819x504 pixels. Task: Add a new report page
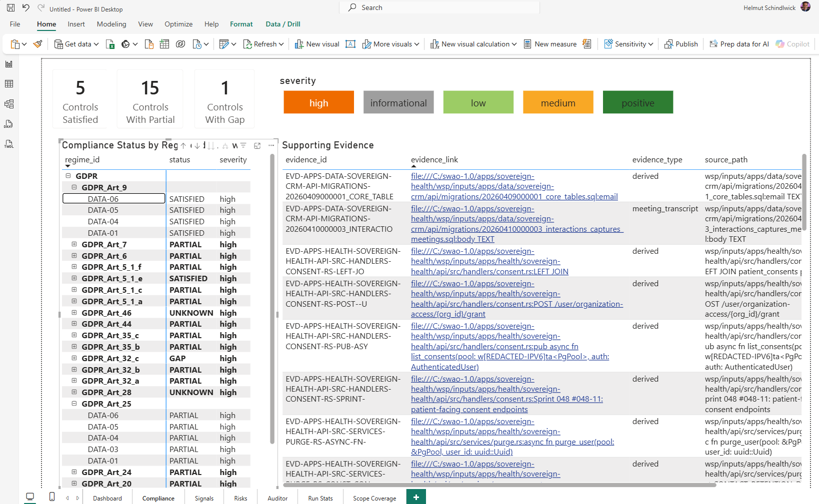pyautogui.click(x=416, y=497)
